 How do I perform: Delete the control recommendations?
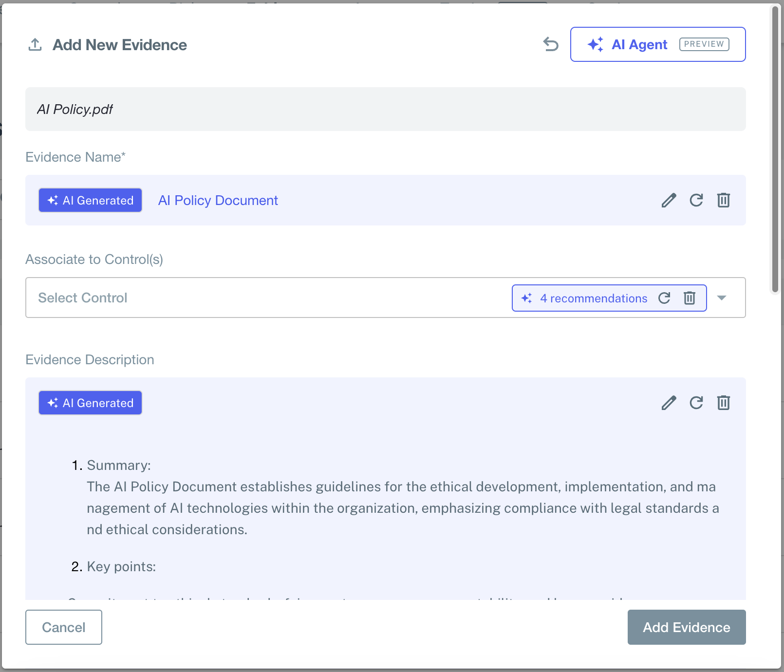click(689, 298)
